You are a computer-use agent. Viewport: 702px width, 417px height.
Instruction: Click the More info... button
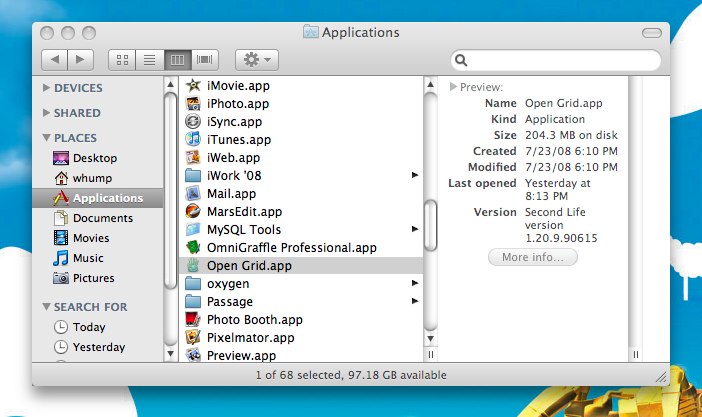click(x=533, y=257)
